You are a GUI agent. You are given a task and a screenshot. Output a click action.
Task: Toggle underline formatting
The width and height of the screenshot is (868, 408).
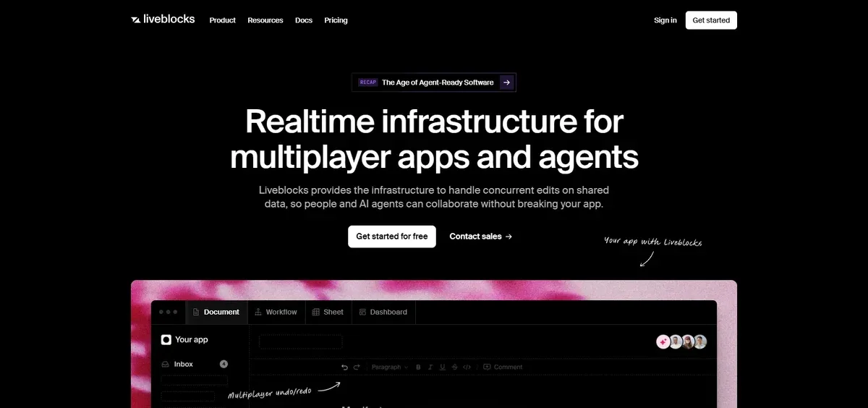click(443, 367)
